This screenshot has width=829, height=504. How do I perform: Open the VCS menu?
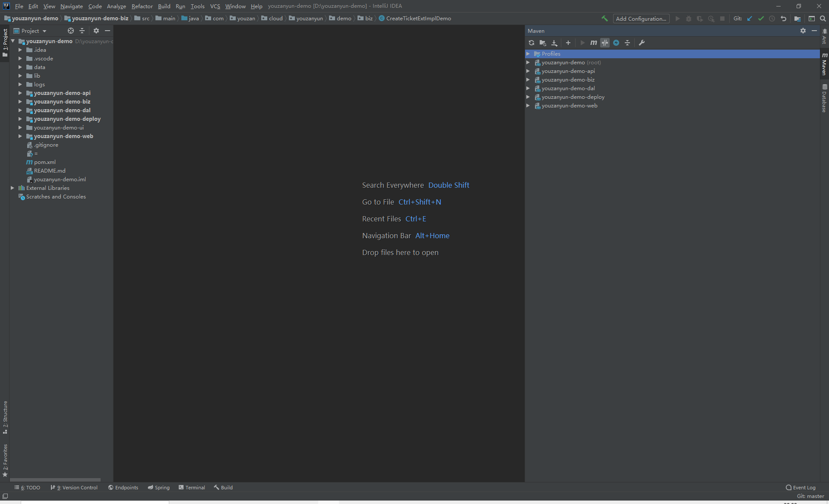pos(215,6)
